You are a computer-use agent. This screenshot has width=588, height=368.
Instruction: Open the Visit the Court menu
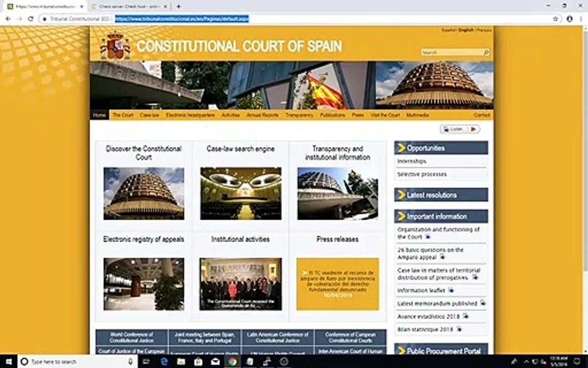click(x=385, y=116)
